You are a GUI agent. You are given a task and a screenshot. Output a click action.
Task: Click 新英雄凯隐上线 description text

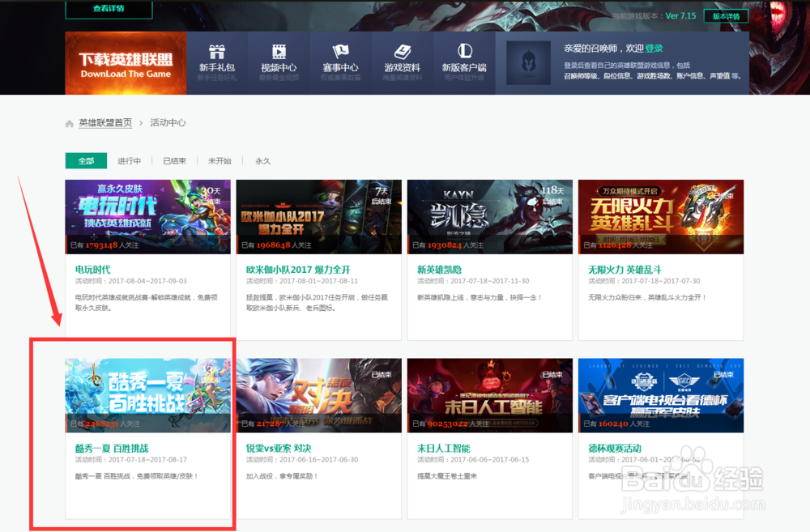pyautogui.click(x=480, y=297)
